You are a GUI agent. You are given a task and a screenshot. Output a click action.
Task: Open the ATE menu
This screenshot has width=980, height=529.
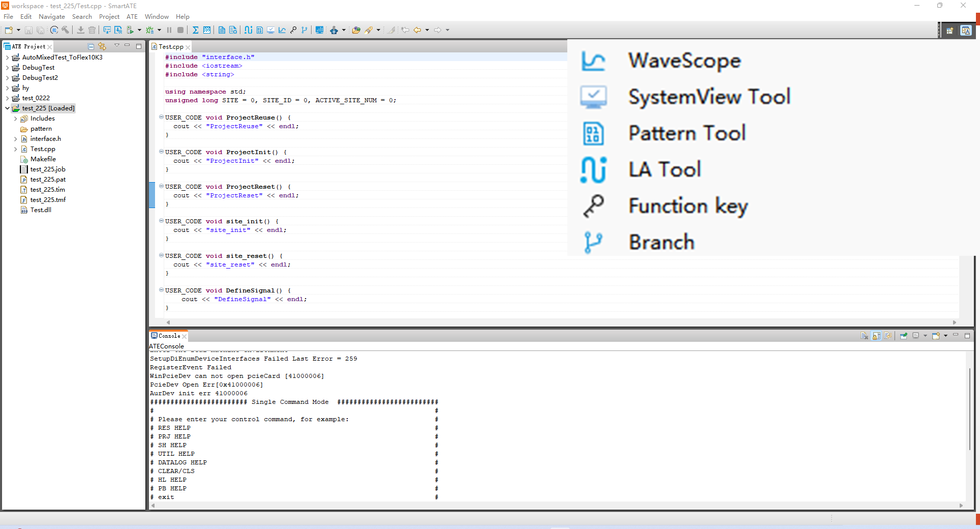point(132,17)
